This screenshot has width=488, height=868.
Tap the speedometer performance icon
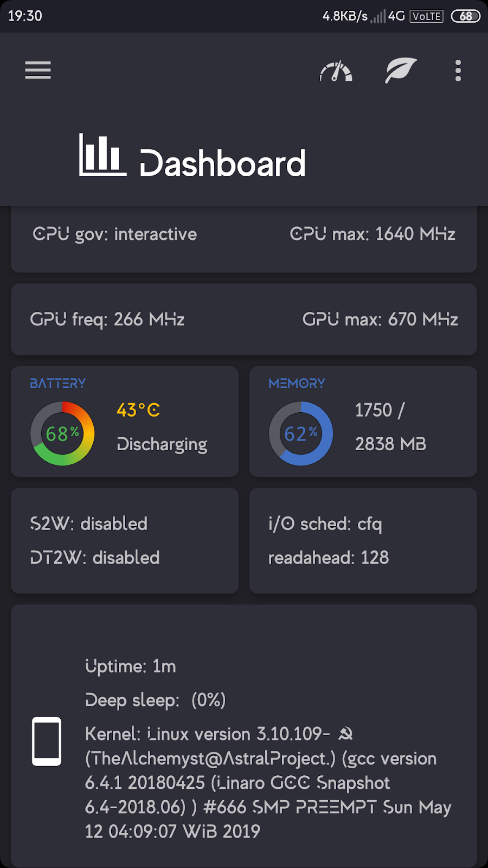pyautogui.click(x=336, y=71)
